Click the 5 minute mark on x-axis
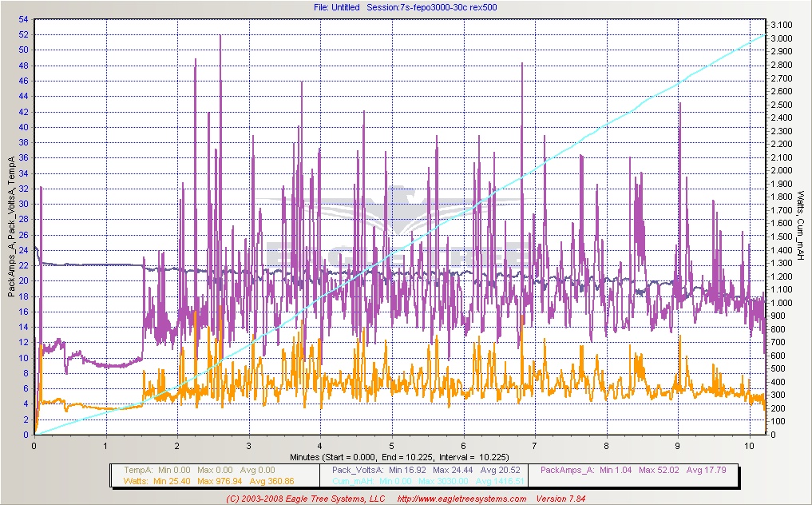 coord(391,445)
